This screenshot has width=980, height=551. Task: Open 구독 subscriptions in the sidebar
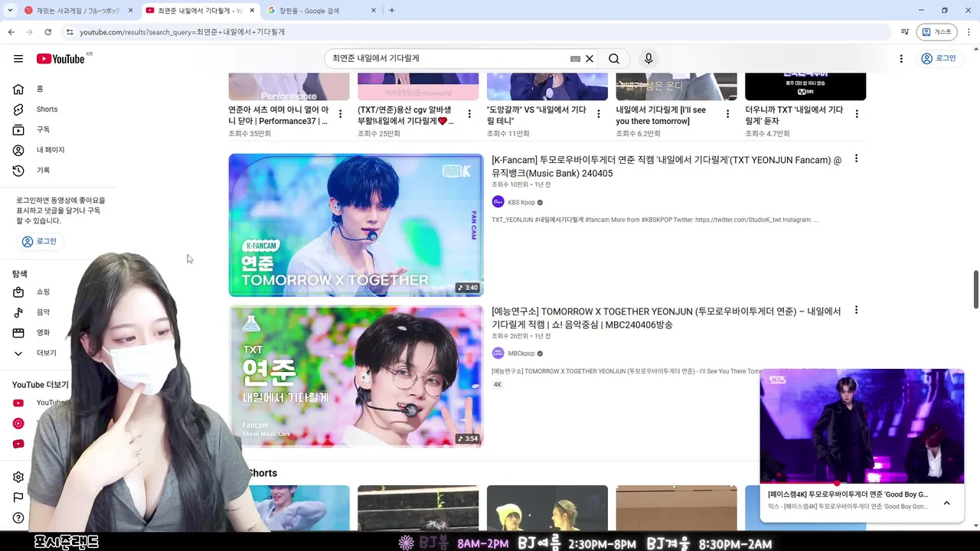click(43, 129)
